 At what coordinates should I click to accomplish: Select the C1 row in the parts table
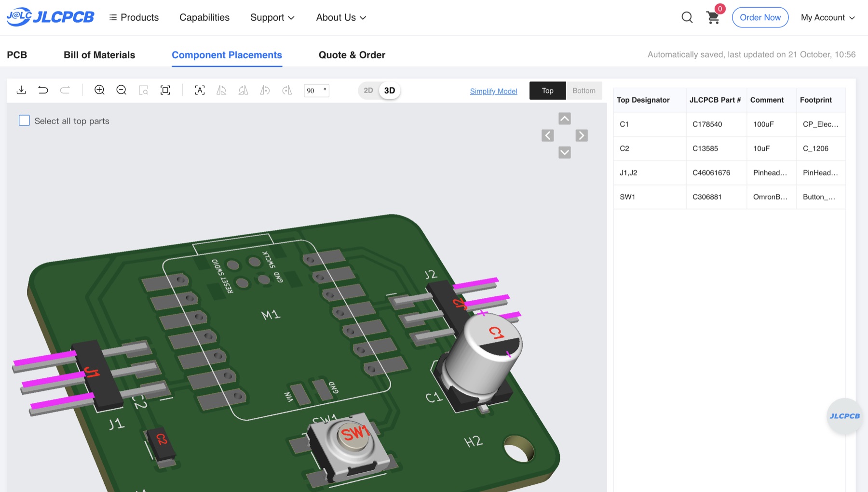[x=729, y=124]
